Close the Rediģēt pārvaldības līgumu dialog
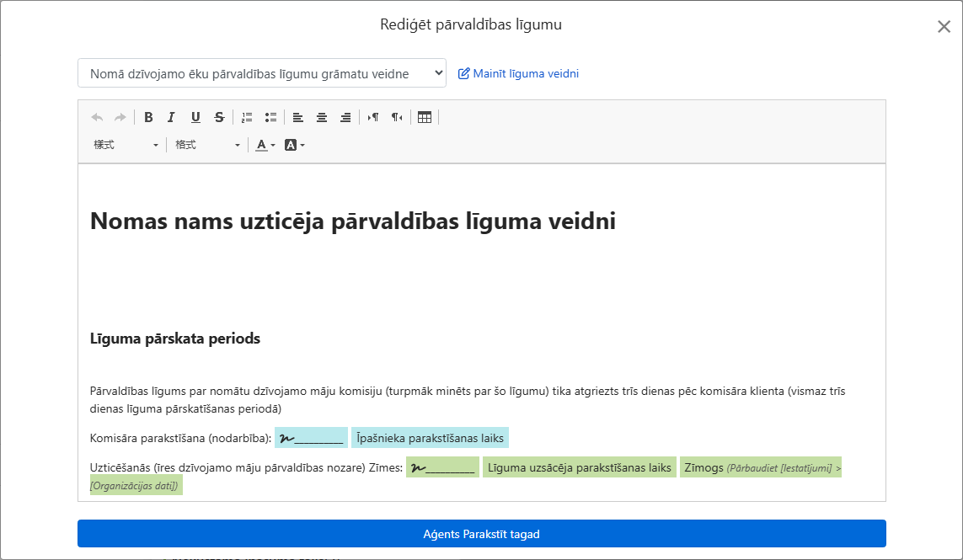The image size is (963, 560). [944, 26]
